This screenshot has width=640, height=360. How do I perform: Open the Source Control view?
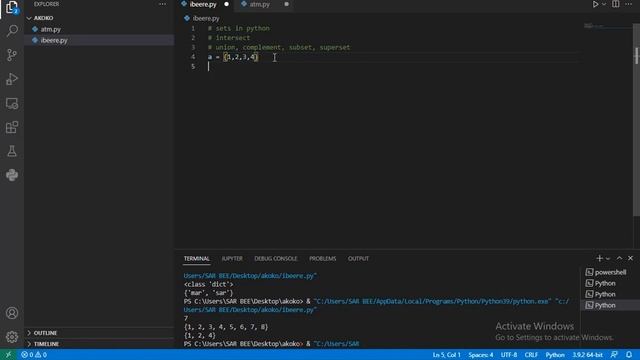[x=12, y=55]
